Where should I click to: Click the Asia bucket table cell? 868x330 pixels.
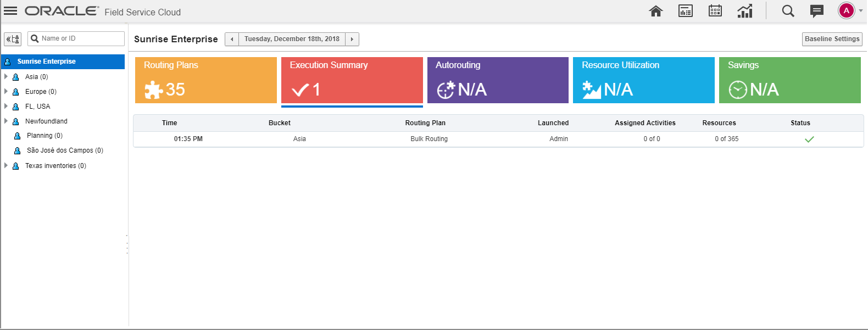299,139
